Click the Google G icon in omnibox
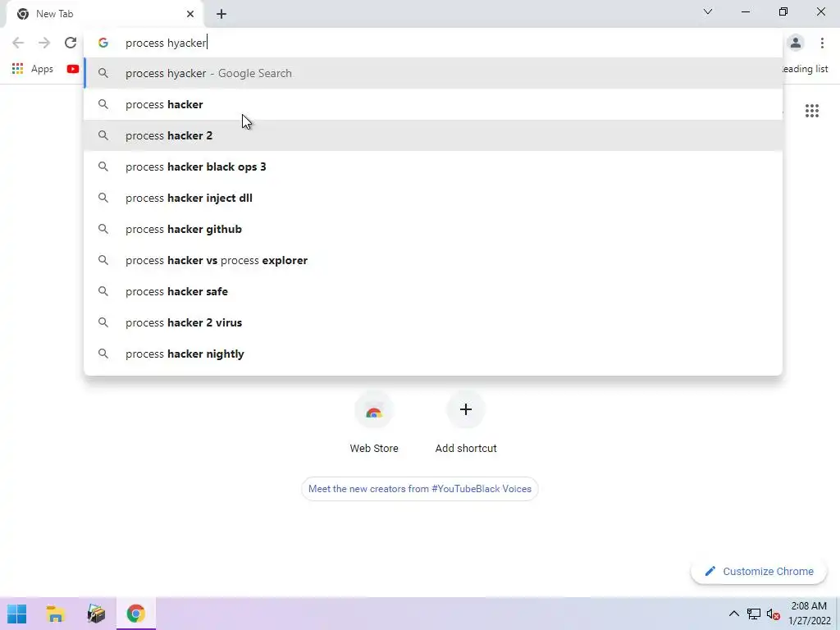The height and width of the screenshot is (630, 840). [103, 43]
